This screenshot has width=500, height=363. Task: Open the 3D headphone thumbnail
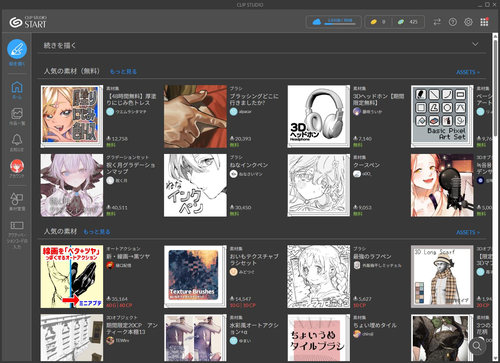click(x=319, y=116)
